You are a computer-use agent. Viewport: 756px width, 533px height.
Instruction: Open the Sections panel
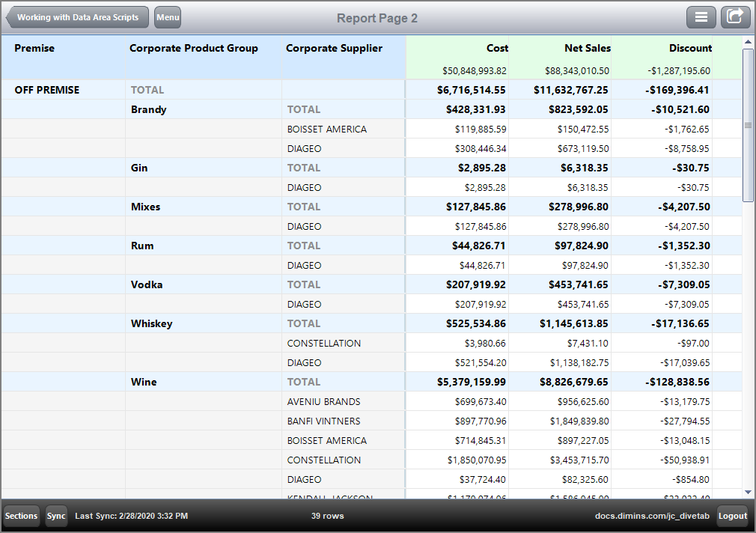point(21,516)
